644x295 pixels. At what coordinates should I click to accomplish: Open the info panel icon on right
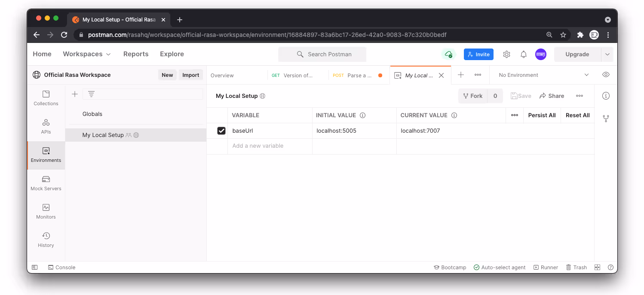pyautogui.click(x=606, y=96)
